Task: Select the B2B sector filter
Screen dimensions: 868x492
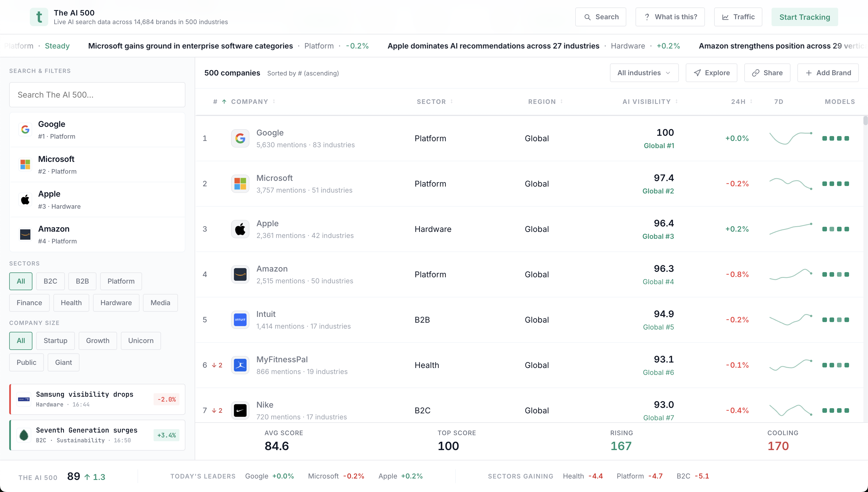Action: (x=82, y=281)
